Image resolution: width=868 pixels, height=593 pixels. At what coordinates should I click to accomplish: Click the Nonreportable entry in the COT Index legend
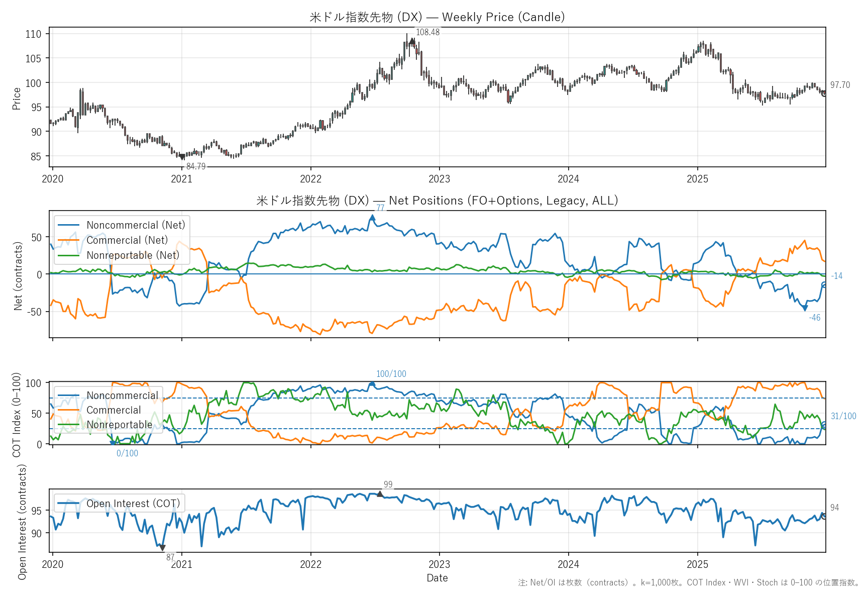[119, 425]
